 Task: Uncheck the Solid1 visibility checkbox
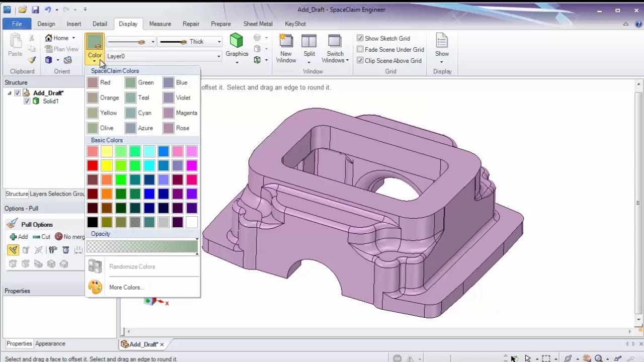pos(27,101)
